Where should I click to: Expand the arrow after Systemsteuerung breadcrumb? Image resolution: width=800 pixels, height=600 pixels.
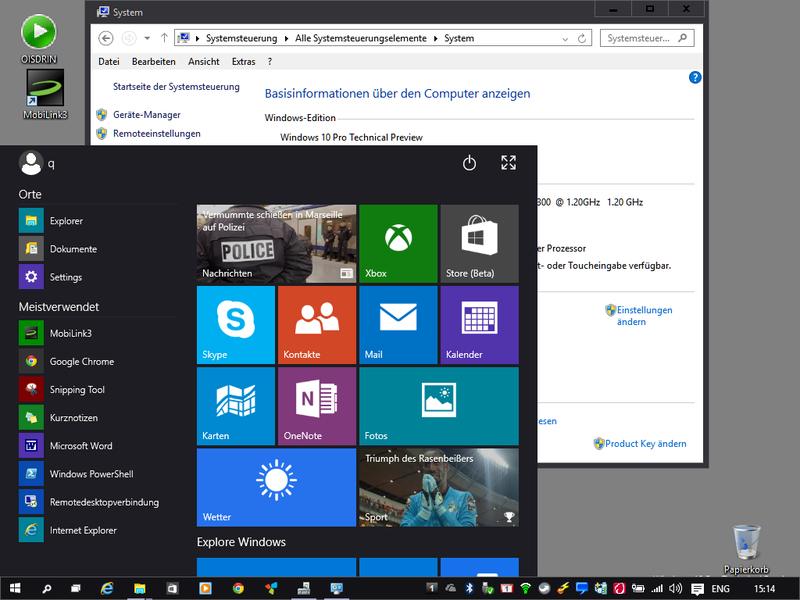286,38
